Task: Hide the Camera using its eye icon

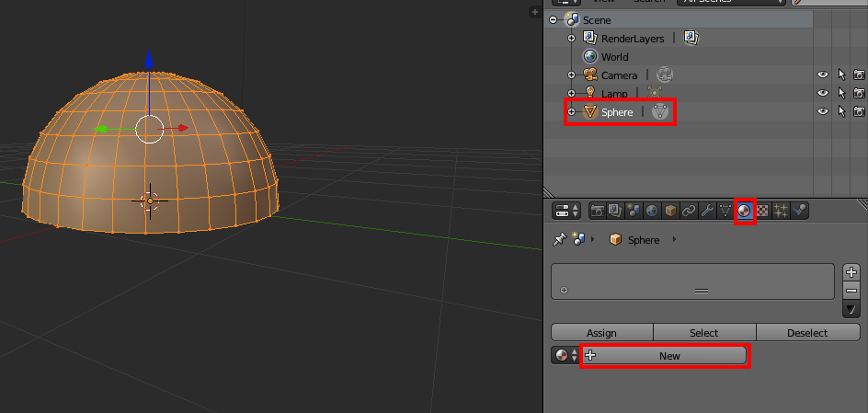Action: coord(823,75)
